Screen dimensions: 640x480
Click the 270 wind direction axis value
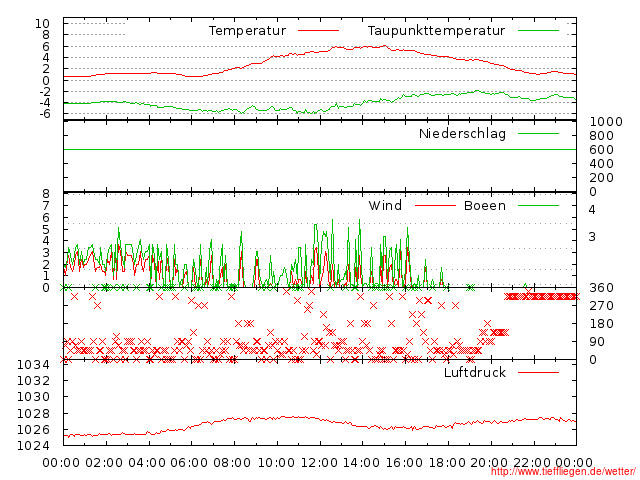[602, 306]
